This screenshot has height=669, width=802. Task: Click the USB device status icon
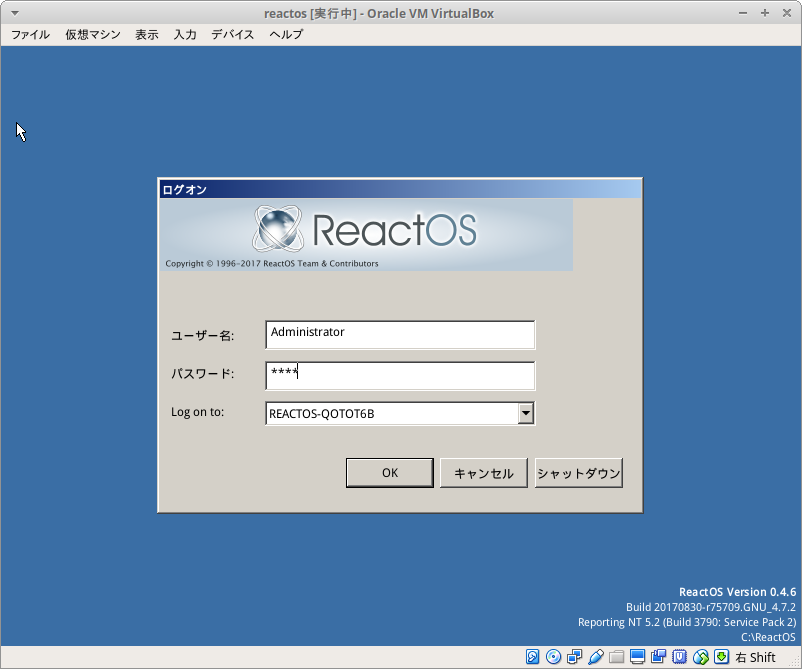click(x=596, y=657)
